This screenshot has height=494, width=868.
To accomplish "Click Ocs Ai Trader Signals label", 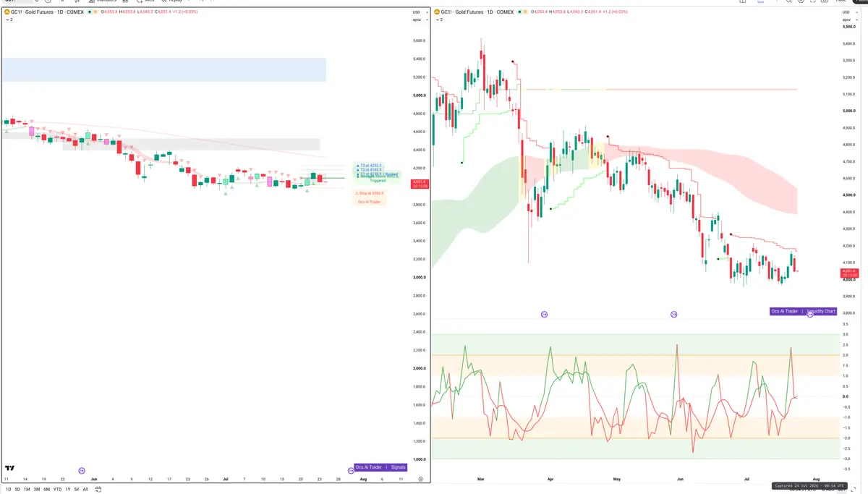I will 380,467.
